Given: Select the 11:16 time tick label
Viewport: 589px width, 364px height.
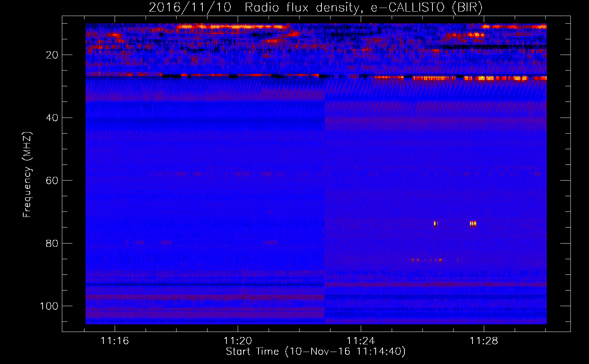Looking at the screenshot, I should pos(115,341).
